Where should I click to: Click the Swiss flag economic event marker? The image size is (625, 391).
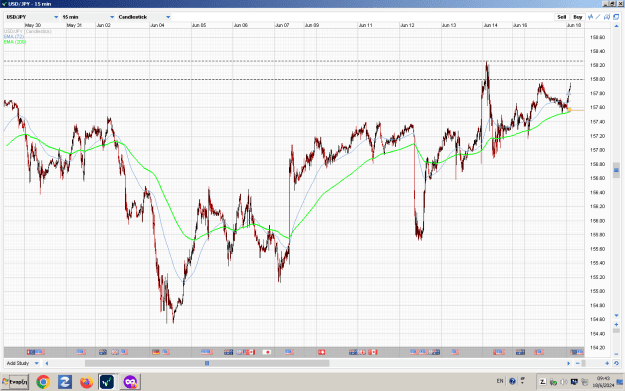[x=322, y=352]
